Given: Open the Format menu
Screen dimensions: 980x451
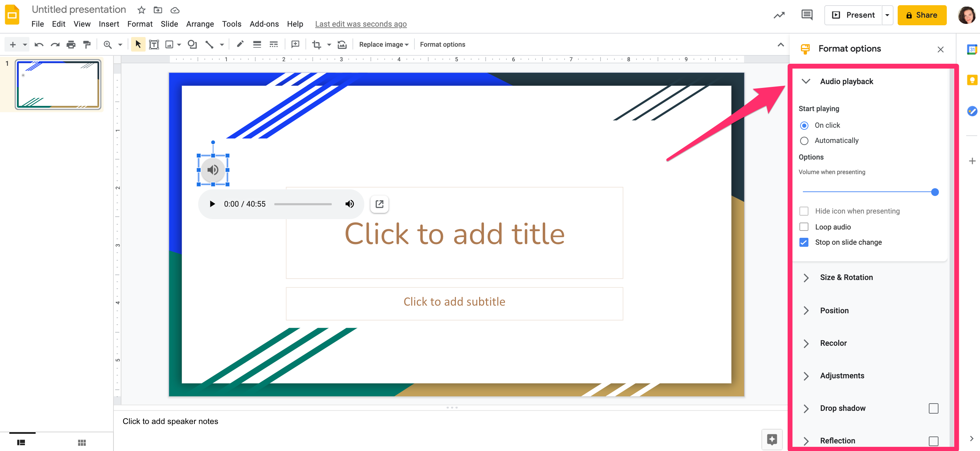Looking at the screenshot, I should click(139, 24).
